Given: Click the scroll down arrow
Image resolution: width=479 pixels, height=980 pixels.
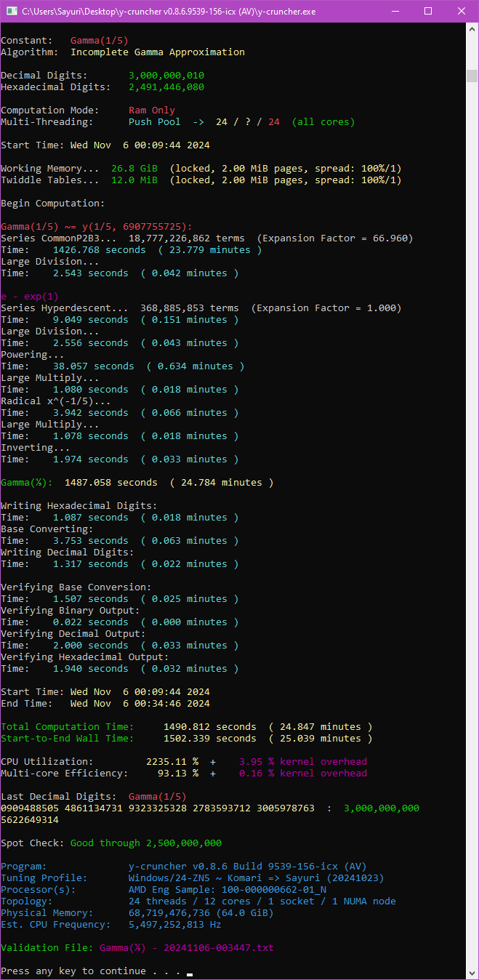Looking at the screenshot, I should [x=472, y=973].
